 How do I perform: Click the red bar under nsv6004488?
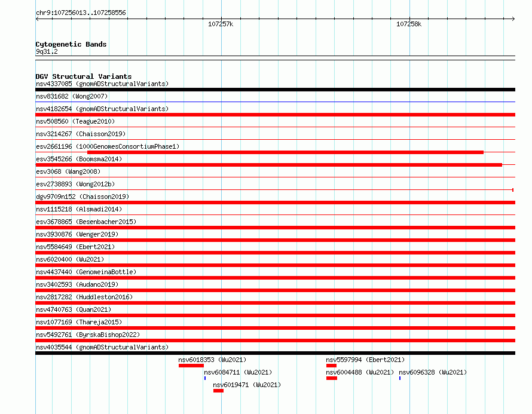pyautogui.click(x=332, y=378)
